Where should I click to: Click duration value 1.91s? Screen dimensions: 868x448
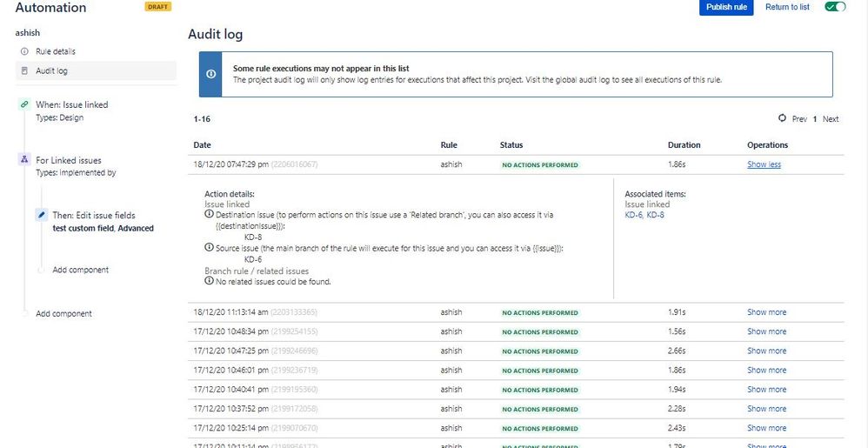pos(677,312)
